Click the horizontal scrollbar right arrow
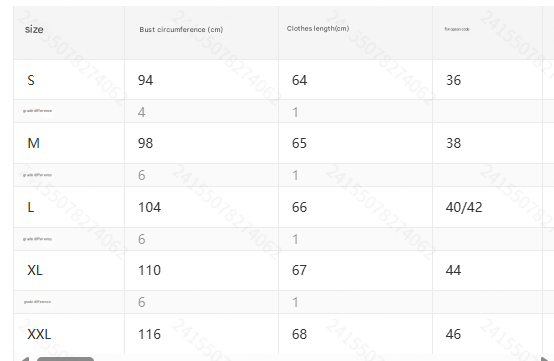Screen dimensions: 554x361 [x=545, y=359]
